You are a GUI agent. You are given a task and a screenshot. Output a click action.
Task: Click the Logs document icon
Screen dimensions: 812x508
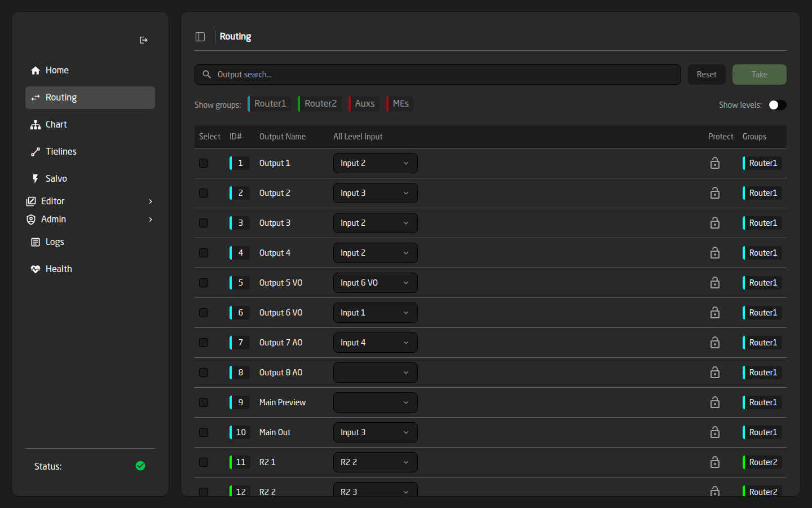(x=36, y=242)
